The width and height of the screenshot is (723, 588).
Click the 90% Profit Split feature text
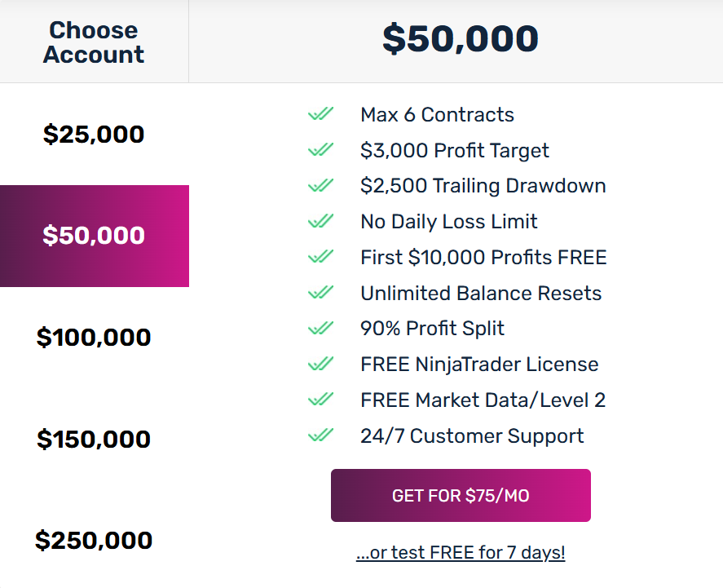pos(432,328)
